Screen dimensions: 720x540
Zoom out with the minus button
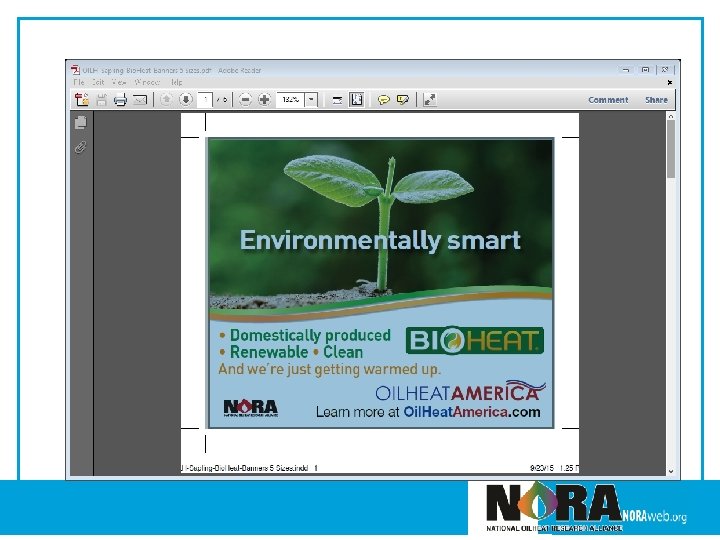tap(246, 99)
